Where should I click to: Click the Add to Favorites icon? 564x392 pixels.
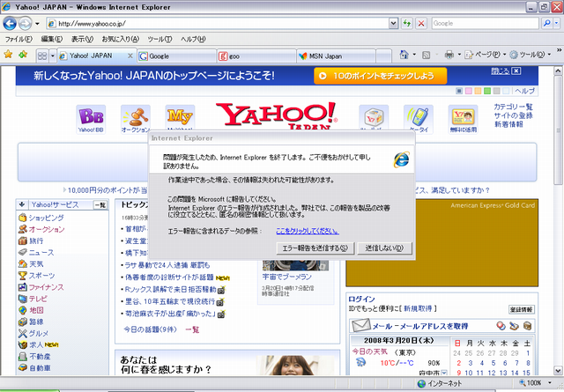[22, 55]
